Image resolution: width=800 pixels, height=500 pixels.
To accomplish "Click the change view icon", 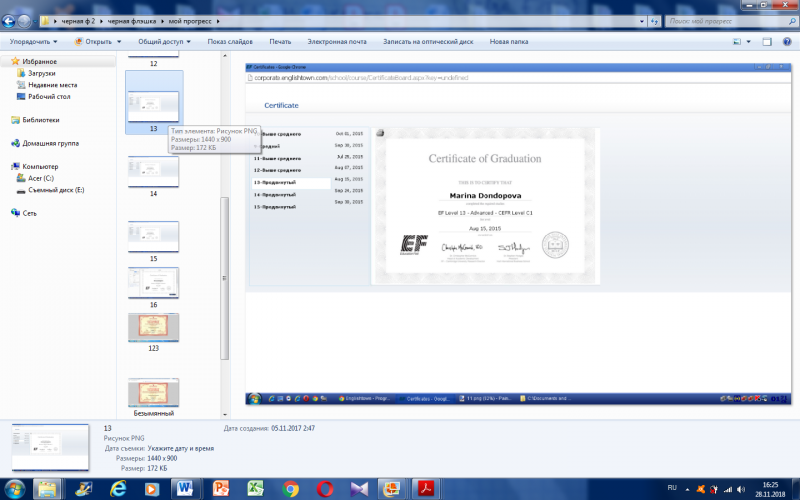I will click(737, 42).
